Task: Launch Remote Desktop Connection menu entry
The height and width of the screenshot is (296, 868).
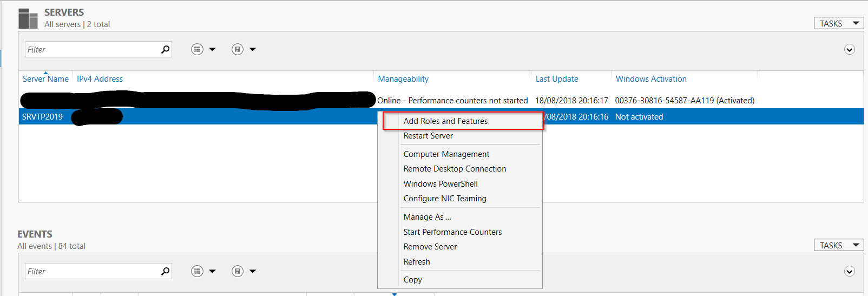Action: [x=455, y=169]
